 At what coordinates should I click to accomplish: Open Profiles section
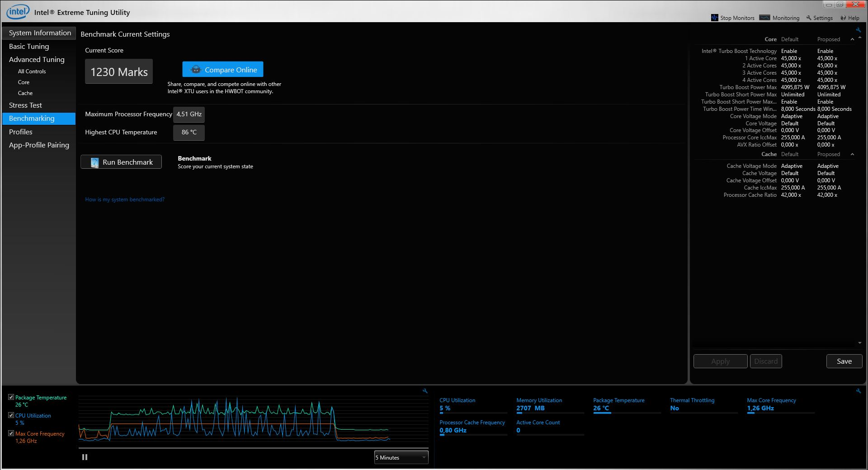[21, 132]
